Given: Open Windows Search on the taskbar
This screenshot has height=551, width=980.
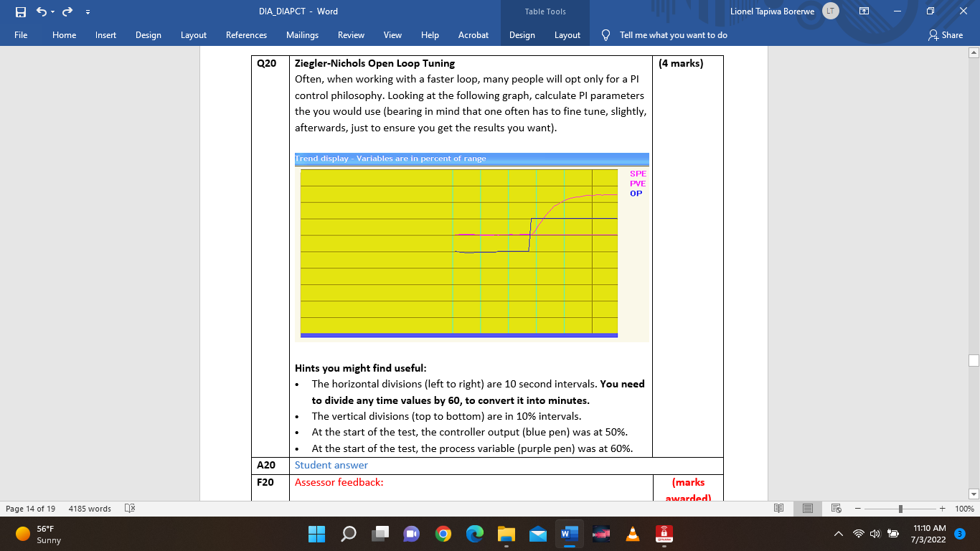Looking at the screenshot, I should [x=349, y=534].
